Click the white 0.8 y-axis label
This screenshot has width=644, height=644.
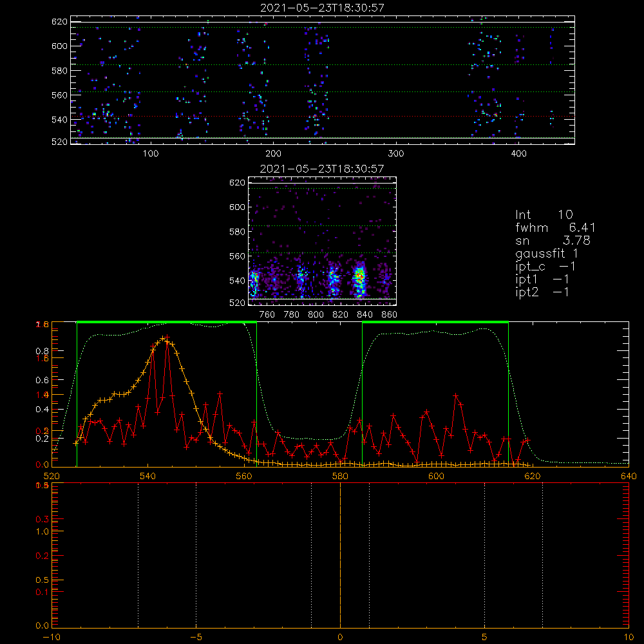[43, 351]
